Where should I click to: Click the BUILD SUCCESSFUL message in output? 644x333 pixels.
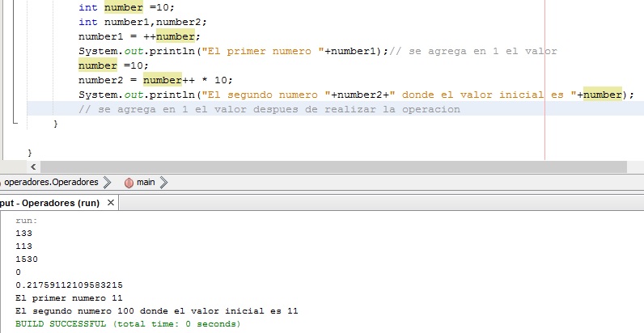tap(128, 323)
